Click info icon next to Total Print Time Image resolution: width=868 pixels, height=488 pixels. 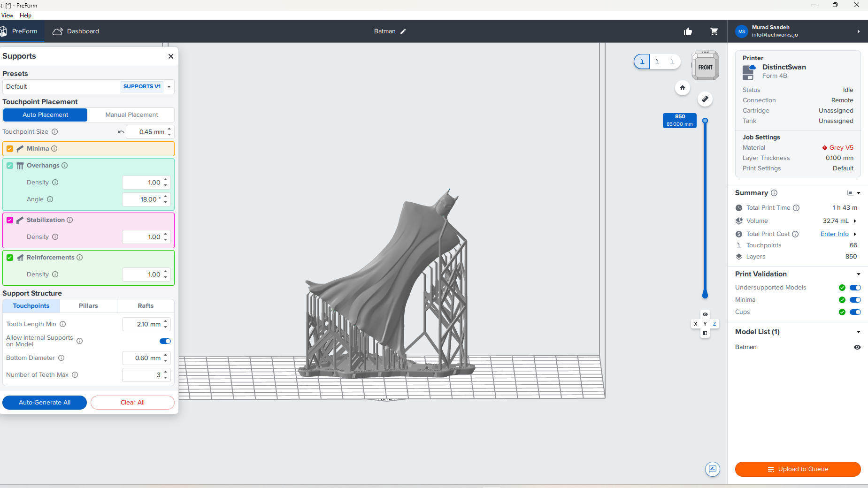coord(796,208)
